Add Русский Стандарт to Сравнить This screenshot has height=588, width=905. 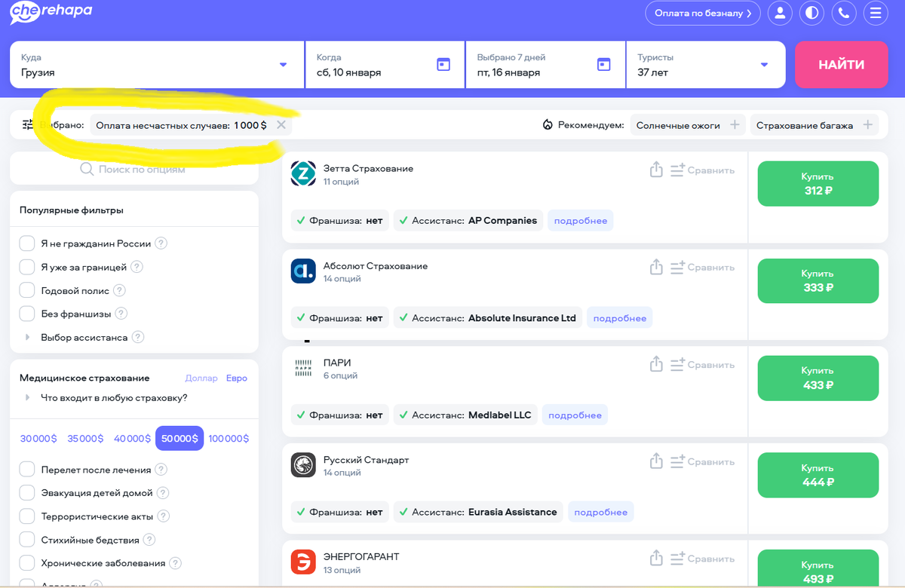(x=702, y=461)
